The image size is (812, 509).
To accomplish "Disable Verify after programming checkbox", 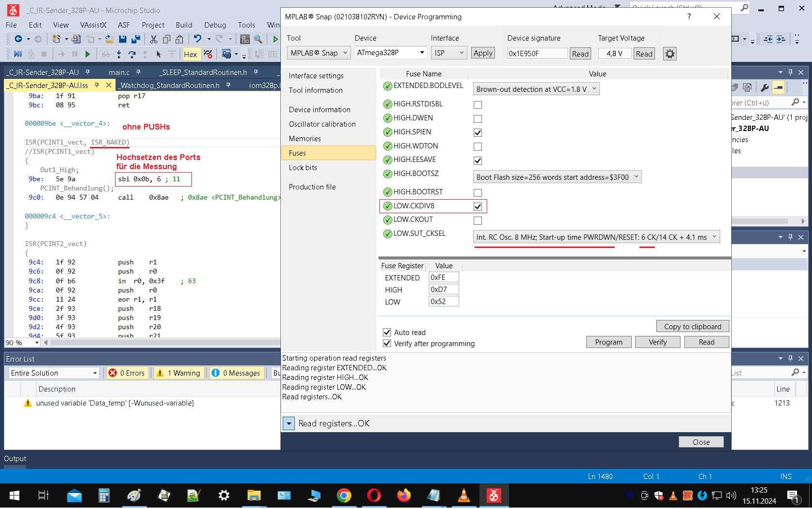I will (x=387, y=343).
